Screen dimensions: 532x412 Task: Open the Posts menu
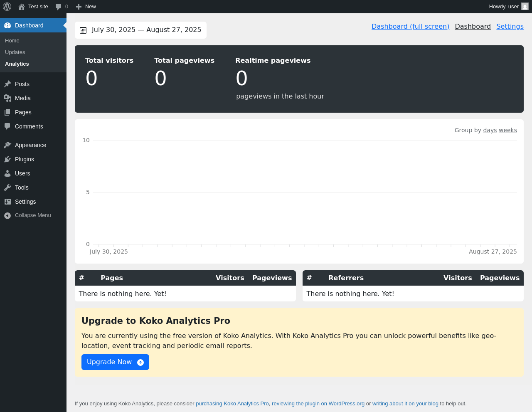coord(33,84)
